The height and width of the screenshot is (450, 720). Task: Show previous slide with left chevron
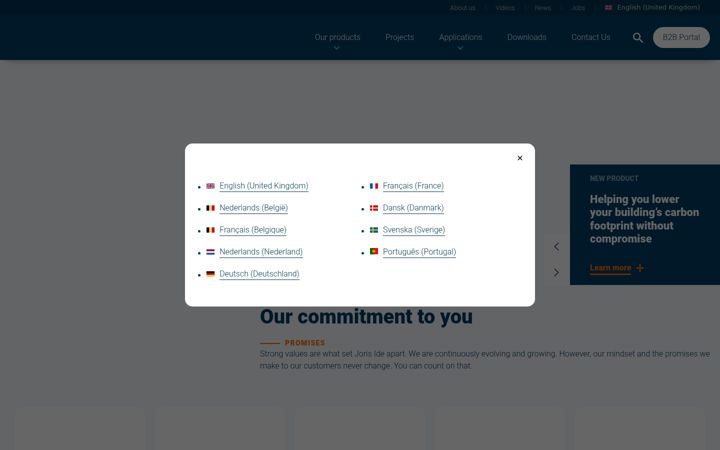coord(556,247)
